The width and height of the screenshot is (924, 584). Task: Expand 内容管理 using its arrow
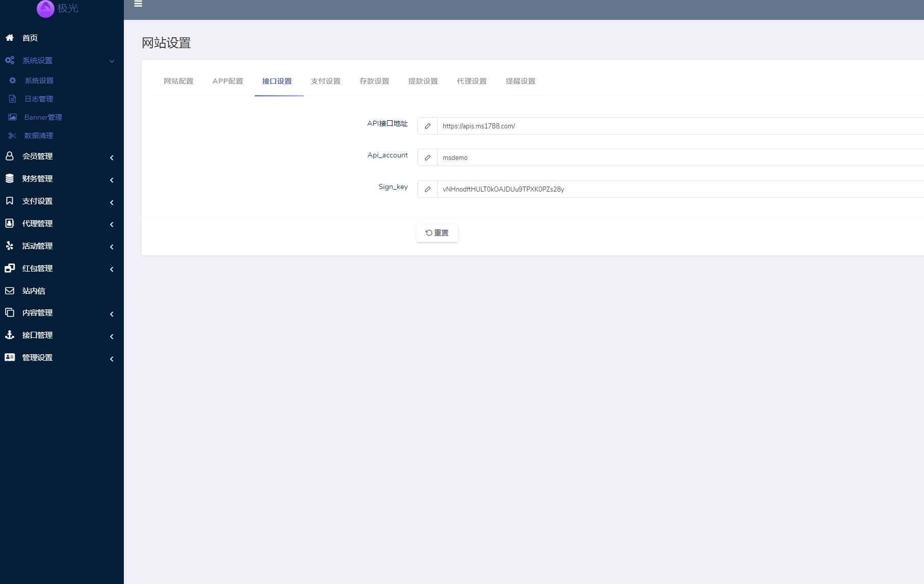pos(112,314)
